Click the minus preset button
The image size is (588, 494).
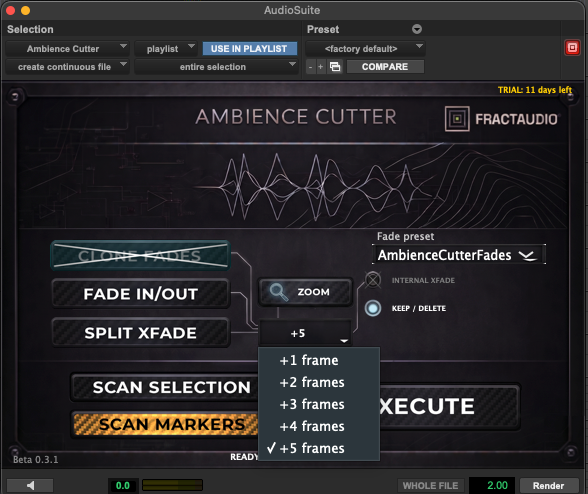coord(310,67)
